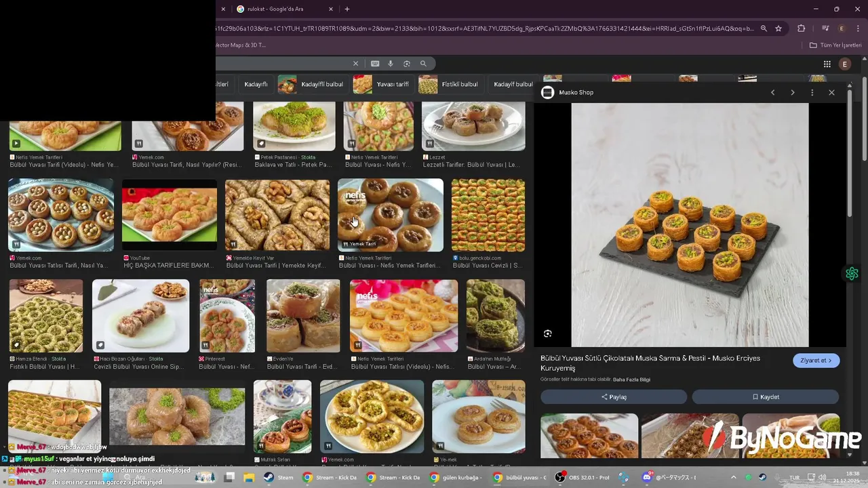
Task: Go to previous image in preview panel
Action: click(772, 92)
